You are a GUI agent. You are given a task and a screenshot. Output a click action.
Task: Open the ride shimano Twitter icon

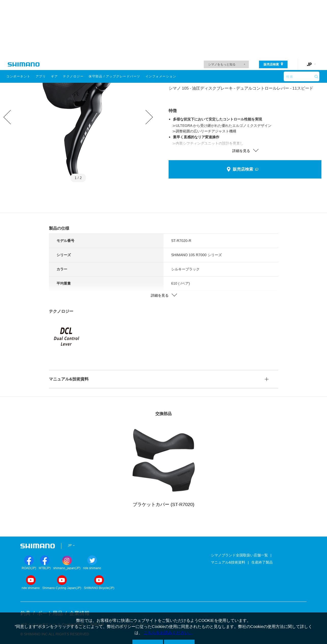point(92,560)
